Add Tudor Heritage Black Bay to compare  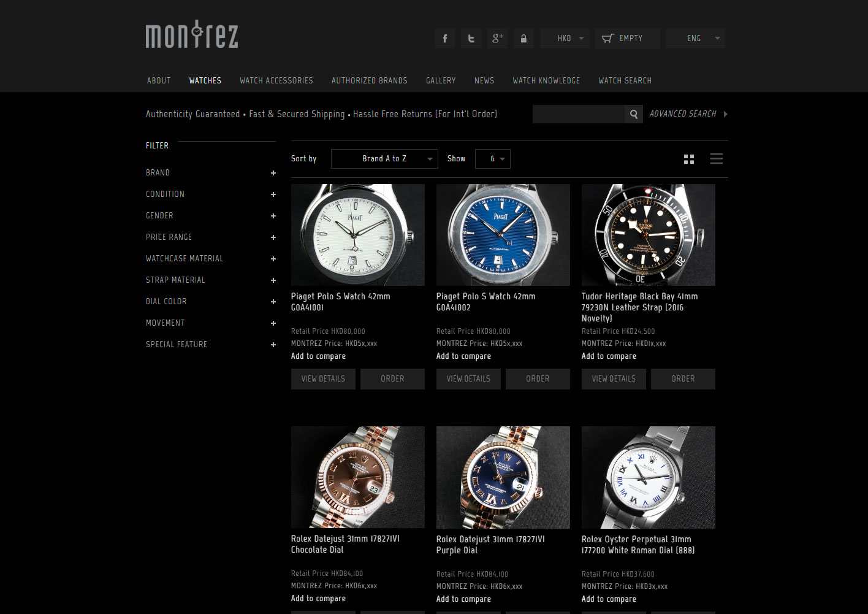(609, 356)
